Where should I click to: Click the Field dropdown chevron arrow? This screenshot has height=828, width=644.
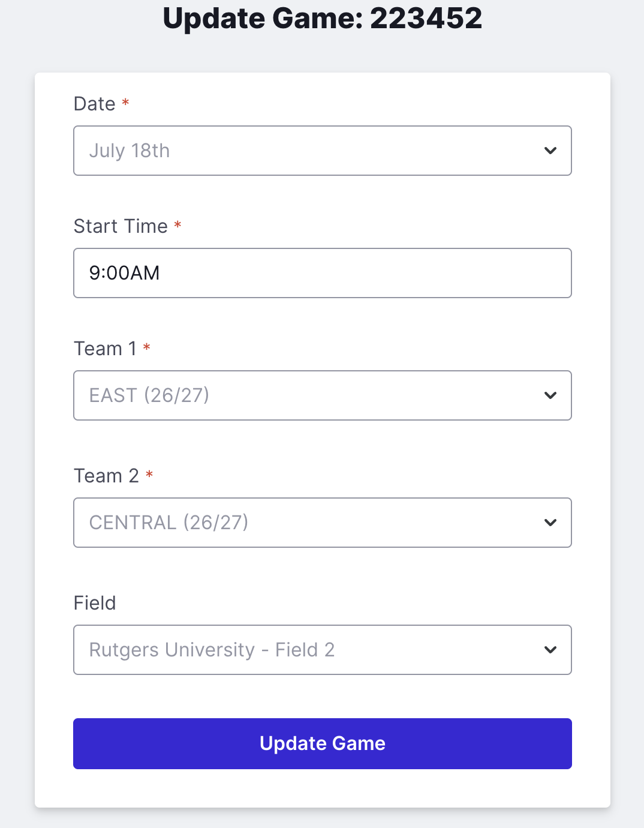(x=550, y=650)
